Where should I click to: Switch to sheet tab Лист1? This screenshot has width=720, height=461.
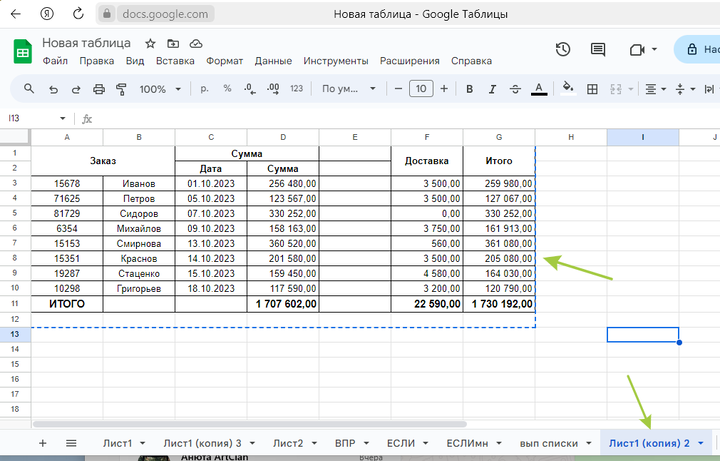click(117, 443)
